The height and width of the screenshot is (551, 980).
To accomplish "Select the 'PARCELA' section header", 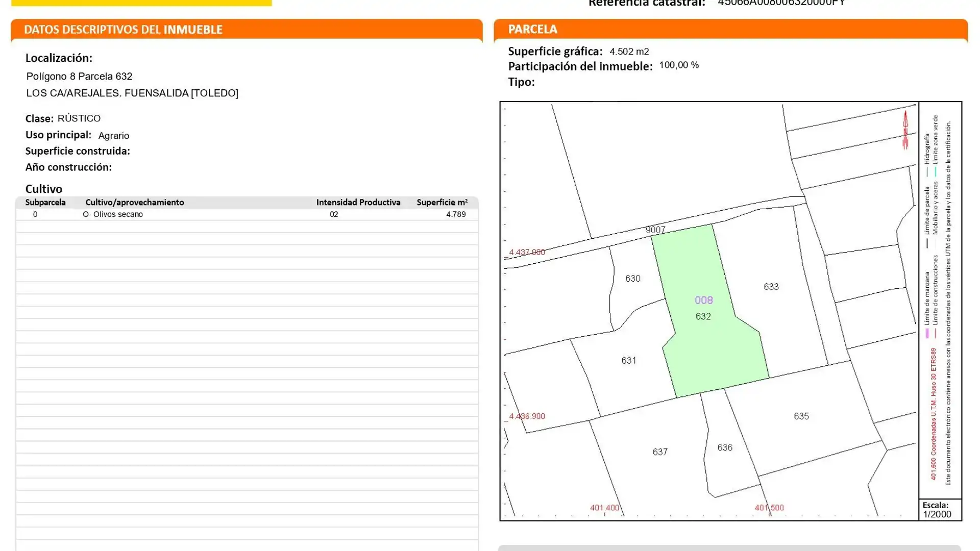I will pos(533,30).
